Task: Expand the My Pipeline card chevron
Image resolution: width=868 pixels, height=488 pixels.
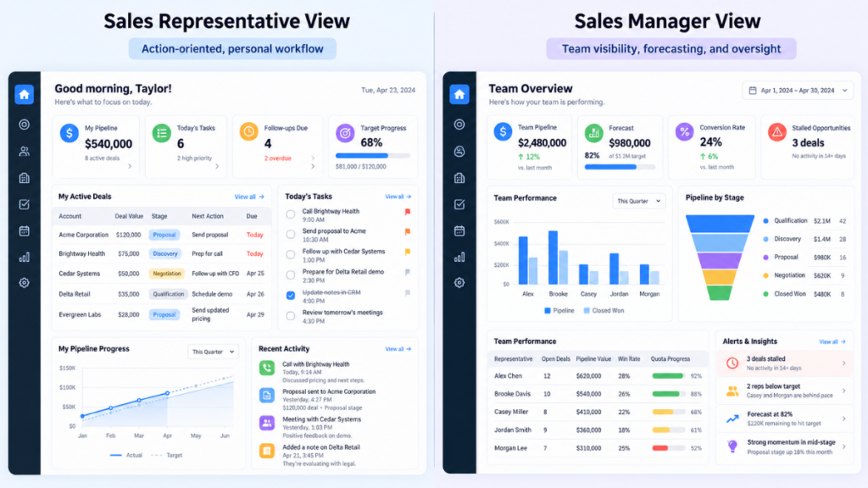Action: [130, 166]
